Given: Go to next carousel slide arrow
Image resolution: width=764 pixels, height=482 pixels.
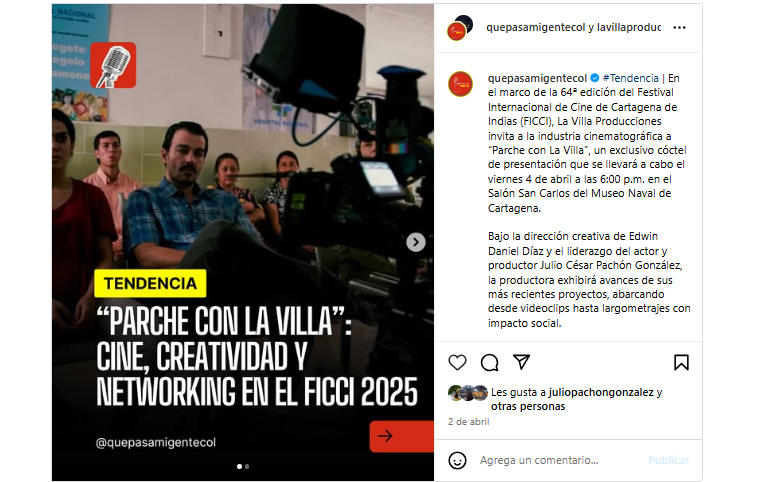Looking at the screenshot, I should pyautogui.click(x=416, y=242).
